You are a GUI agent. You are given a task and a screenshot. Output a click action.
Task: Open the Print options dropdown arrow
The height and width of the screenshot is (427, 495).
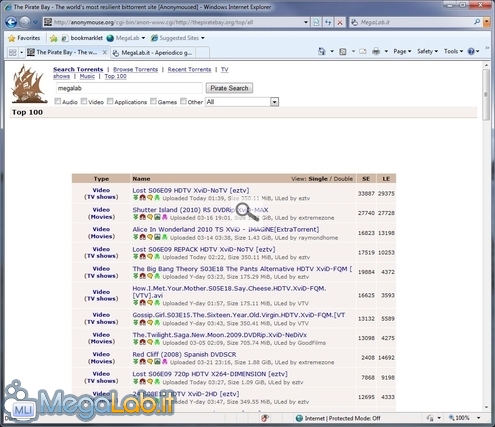point(386,51)
